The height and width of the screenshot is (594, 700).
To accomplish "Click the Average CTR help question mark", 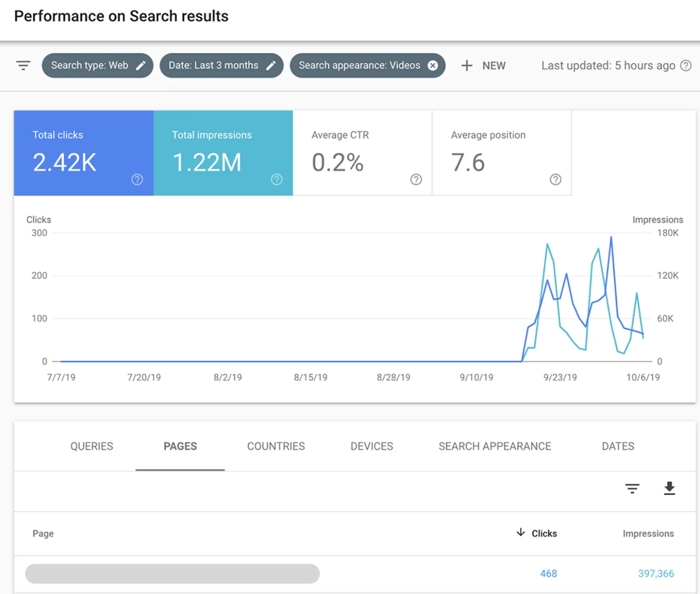I will 416,179.
